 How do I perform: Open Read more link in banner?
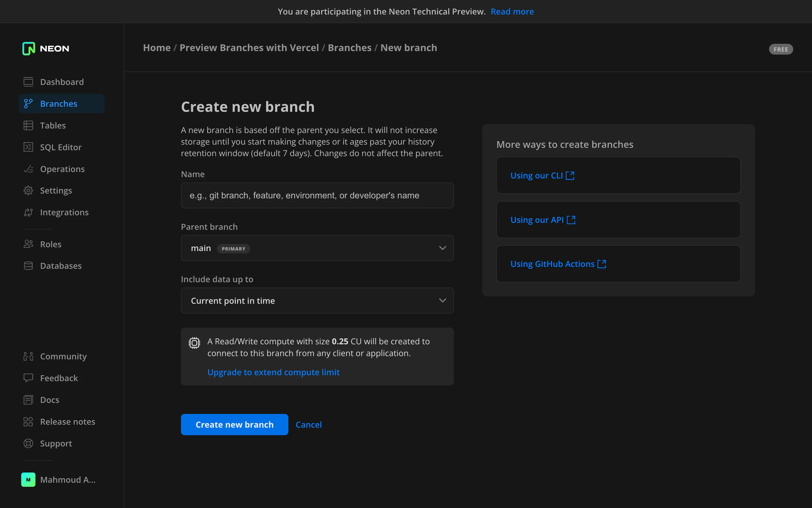pyautogui.click(x=512, y=11)
